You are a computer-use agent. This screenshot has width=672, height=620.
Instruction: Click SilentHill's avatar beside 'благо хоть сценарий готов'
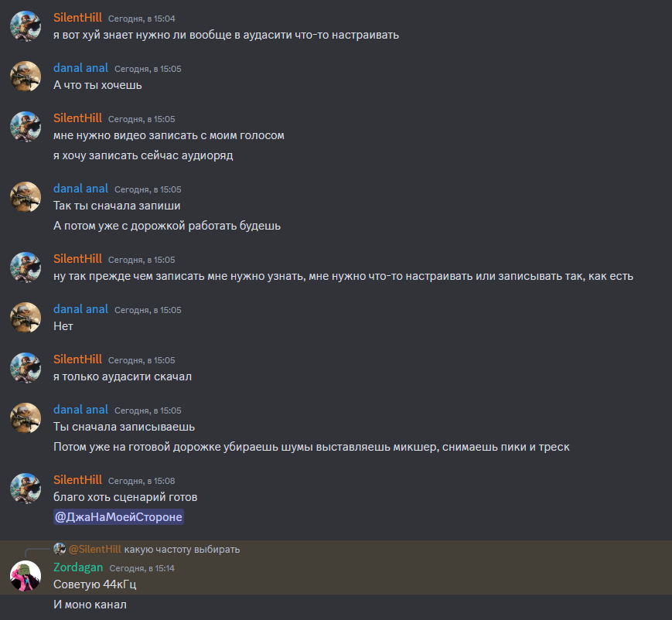click(26, 489)
